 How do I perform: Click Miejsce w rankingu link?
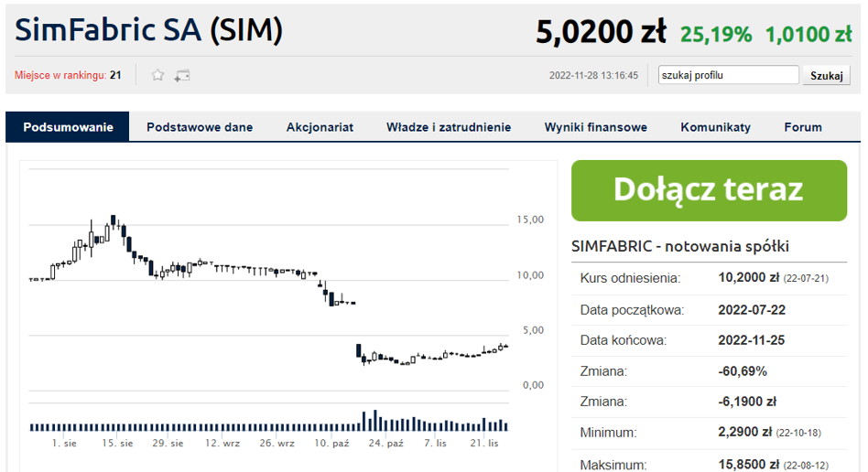click(60, 75)
